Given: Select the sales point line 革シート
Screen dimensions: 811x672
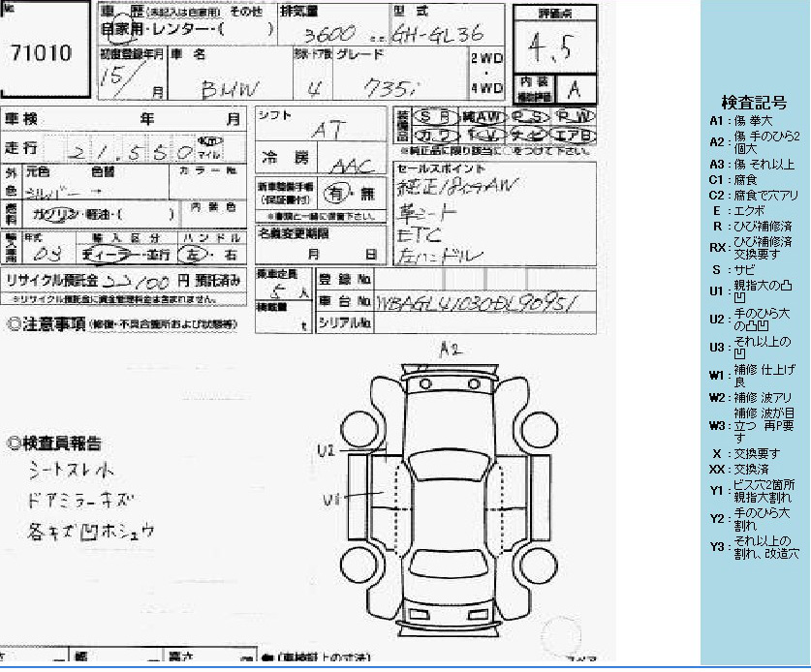Looking at the screenshot, I should tap(426, 212).
